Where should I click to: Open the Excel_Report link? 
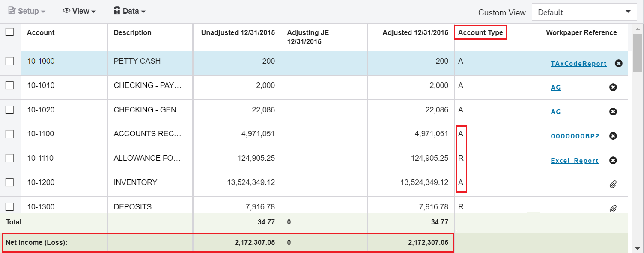coord(574,160)
